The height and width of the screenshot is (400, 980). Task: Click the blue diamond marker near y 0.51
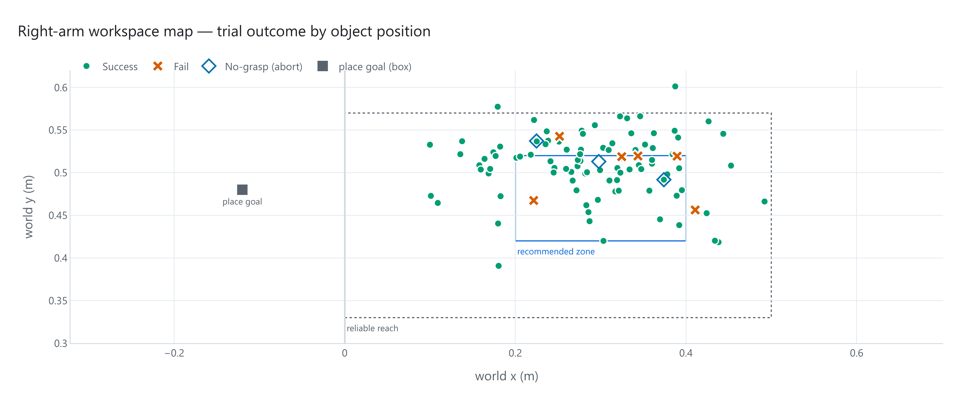pyautogui.click(x=598, y=162)
